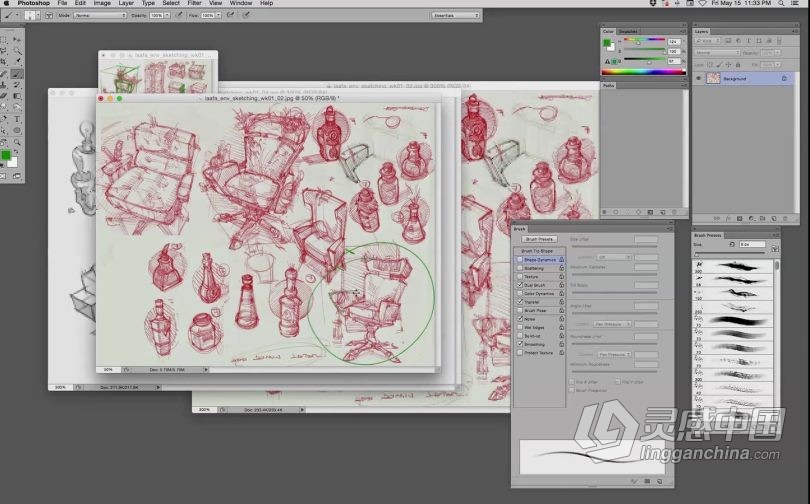The width and height of the screenshot is (810, 504).
Task: Select the Crop tool
Action: (x=4, y=61)
